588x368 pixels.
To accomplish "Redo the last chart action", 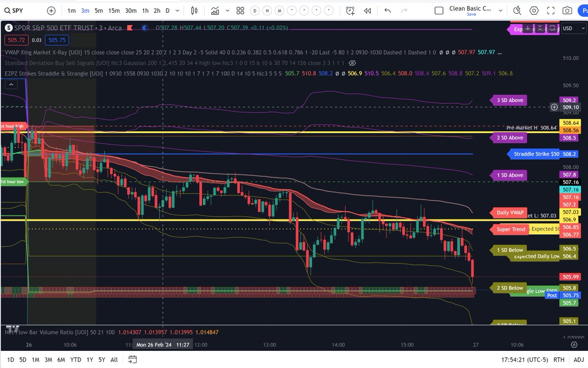I will [404, 10].
